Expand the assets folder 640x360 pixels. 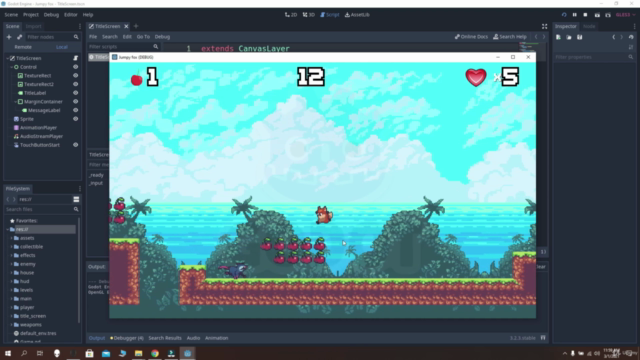click(x=11, y=238)
